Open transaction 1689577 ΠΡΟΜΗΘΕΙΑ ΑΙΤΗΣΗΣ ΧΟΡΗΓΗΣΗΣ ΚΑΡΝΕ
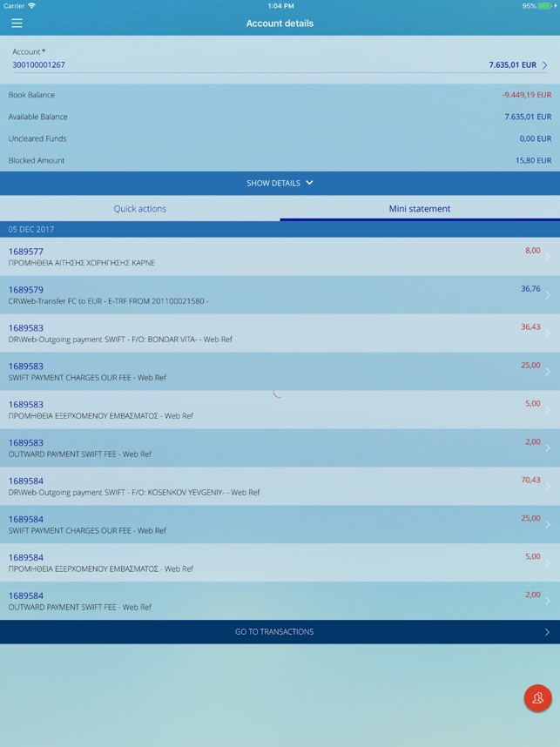 (280, 257)
